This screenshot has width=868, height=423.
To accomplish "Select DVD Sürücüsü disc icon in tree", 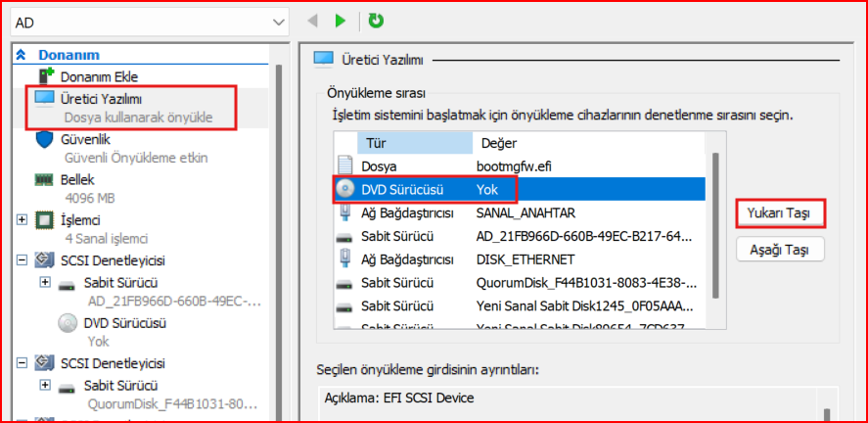I will point(69,323).
